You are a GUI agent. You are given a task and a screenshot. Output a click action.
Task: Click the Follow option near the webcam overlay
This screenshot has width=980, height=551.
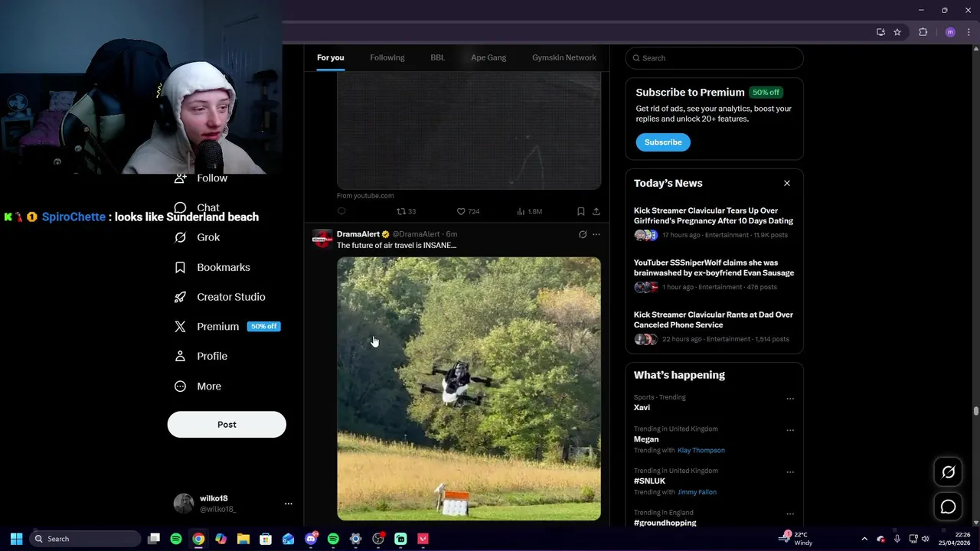pos(201,178)
